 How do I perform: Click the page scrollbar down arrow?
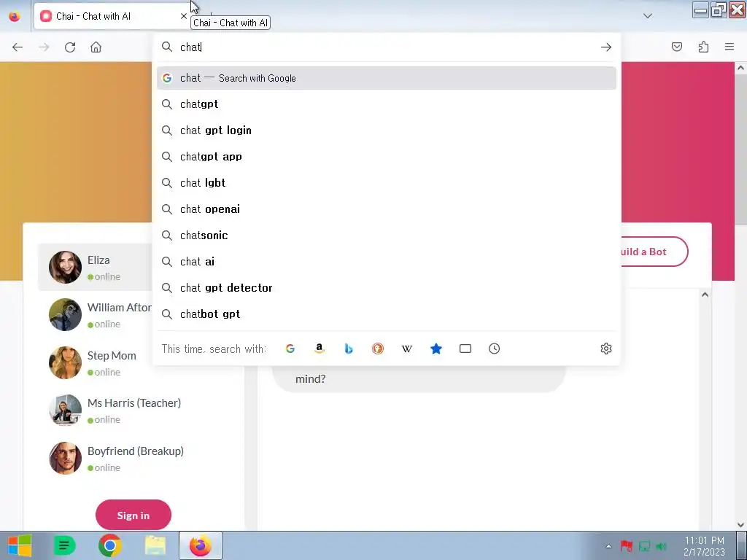pos(740,525)
